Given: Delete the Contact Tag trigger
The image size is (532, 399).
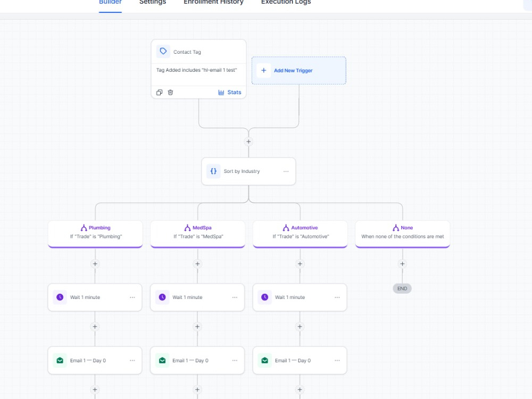Looking at the screenshot, I should (x=170, y=92).
